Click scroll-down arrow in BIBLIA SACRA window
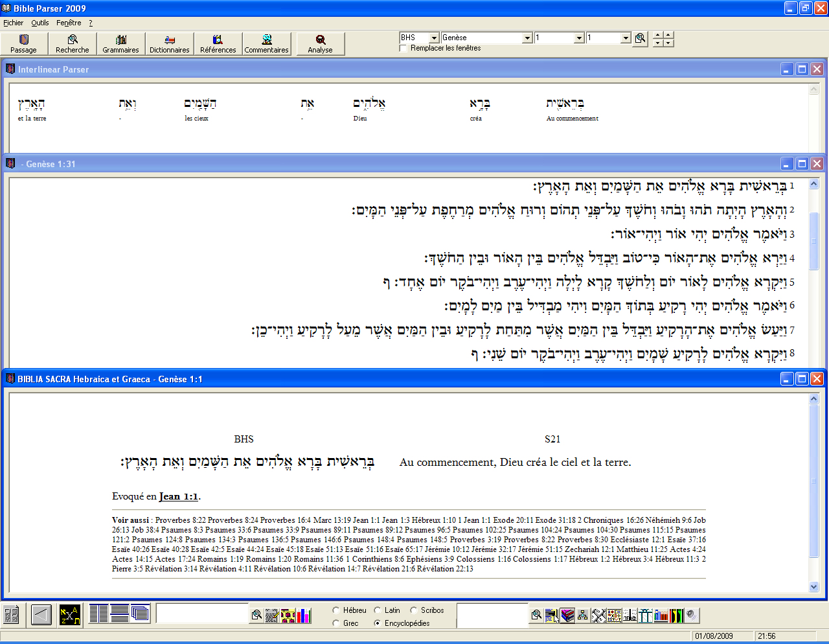This screenshot has width=829, height=644. tap(814, 587)
